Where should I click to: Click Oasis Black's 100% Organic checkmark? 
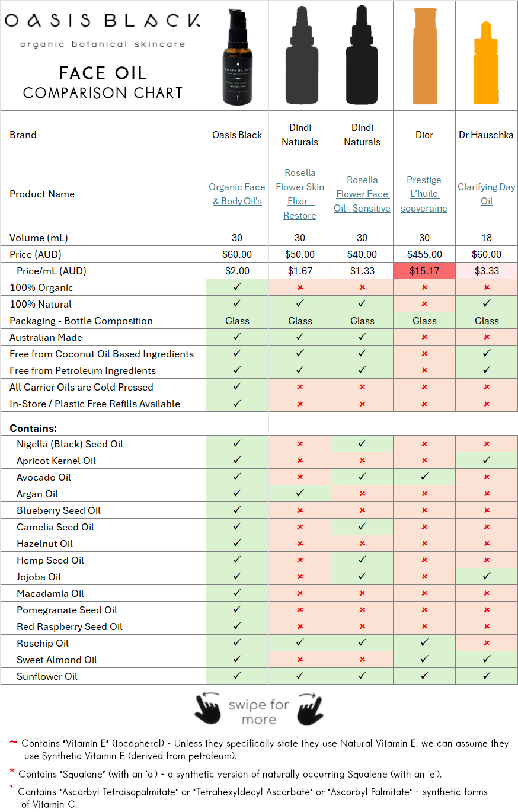[237, 287]
